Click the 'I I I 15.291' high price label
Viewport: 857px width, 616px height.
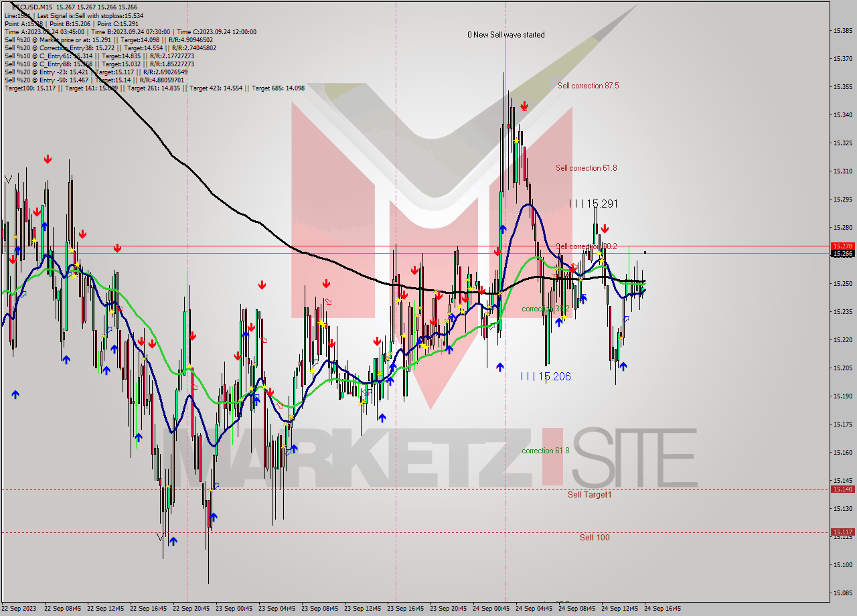pyautogui.click(x=593, y=204)
